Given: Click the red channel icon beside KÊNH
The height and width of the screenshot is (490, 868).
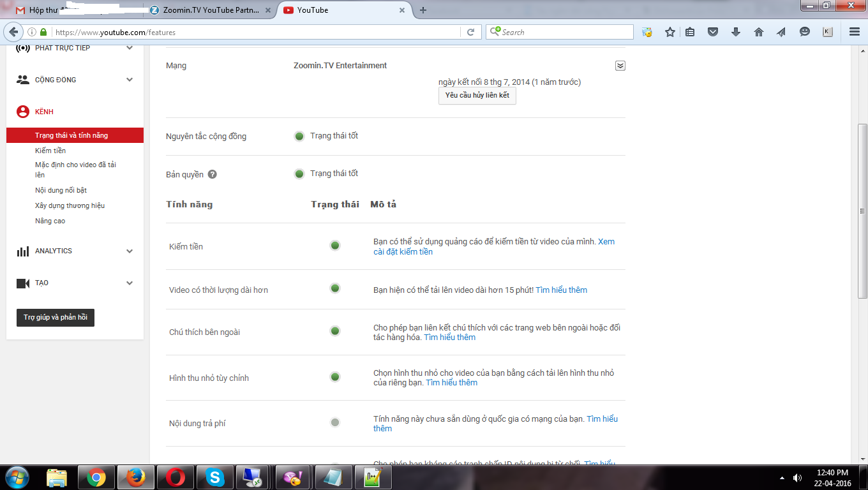Looking at the screenshot, I should pos(23,112).
